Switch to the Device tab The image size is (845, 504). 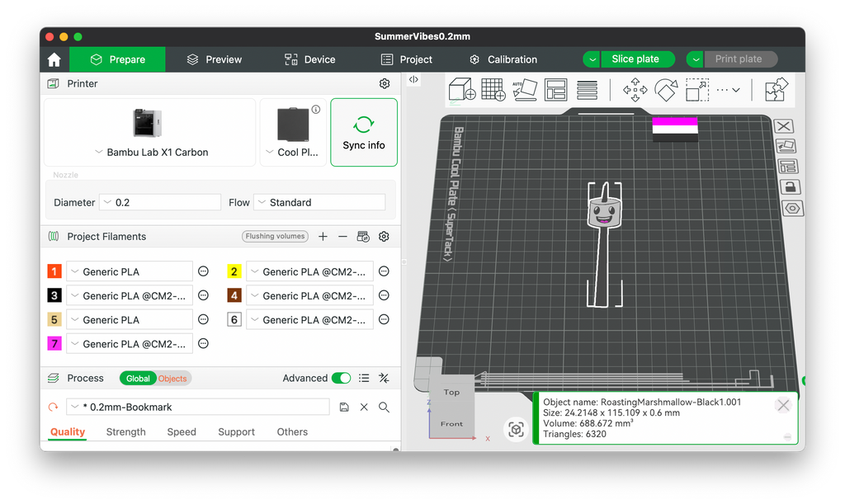pyautogui.click(x=310, y=59)
